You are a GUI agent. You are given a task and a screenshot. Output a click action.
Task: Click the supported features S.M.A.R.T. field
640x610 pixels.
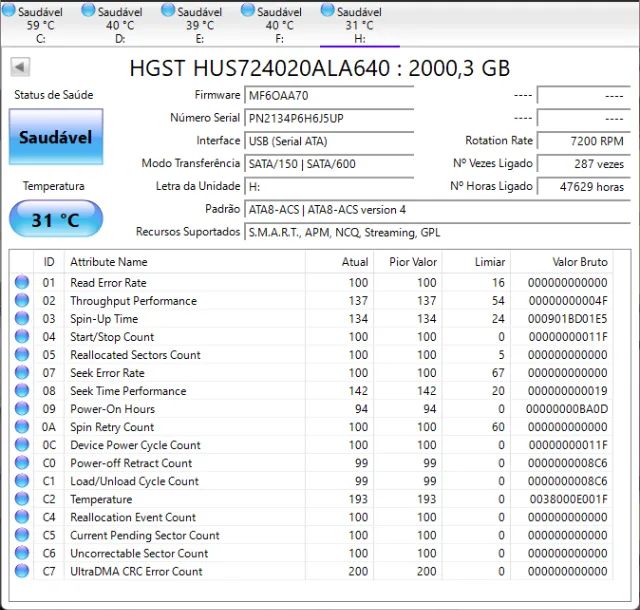[438, 233]
